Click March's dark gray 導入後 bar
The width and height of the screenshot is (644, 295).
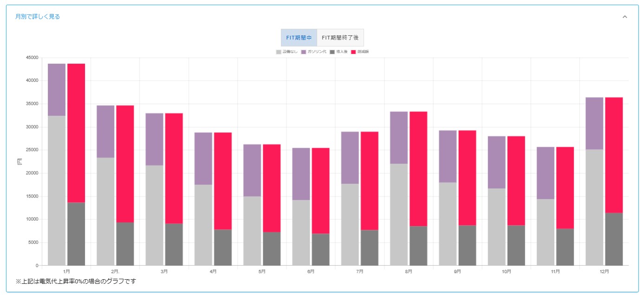[174, 245]
